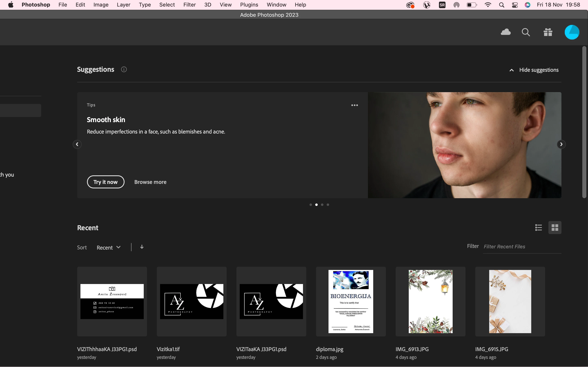Open the Creative Cloud sync status icon
Viewport: 588px width, 367px height.
tap(506, 32)
